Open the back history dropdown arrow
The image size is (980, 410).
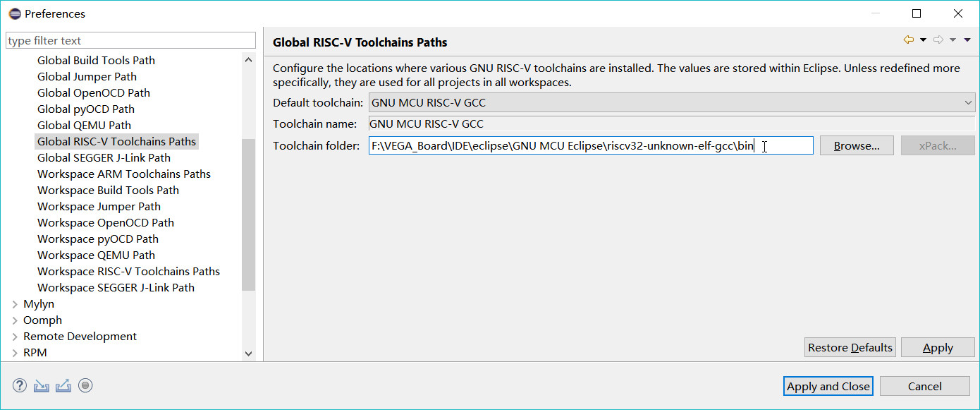pos(923,40)
